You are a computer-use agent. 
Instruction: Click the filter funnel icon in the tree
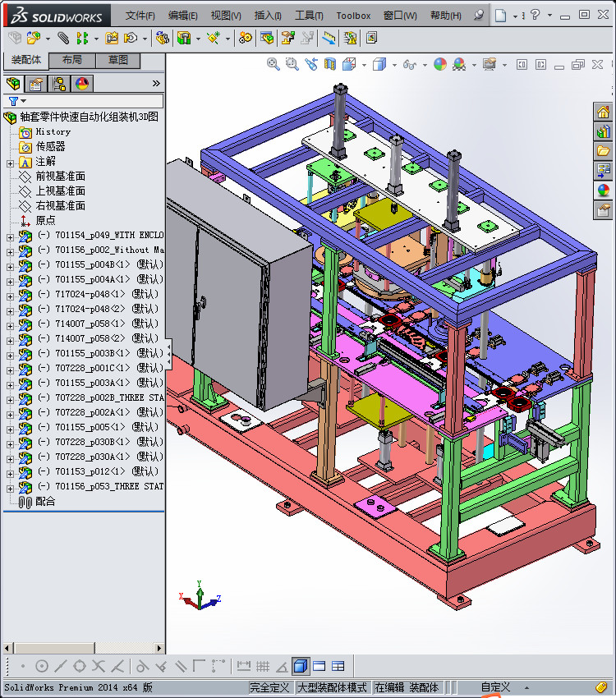[13, 102]
